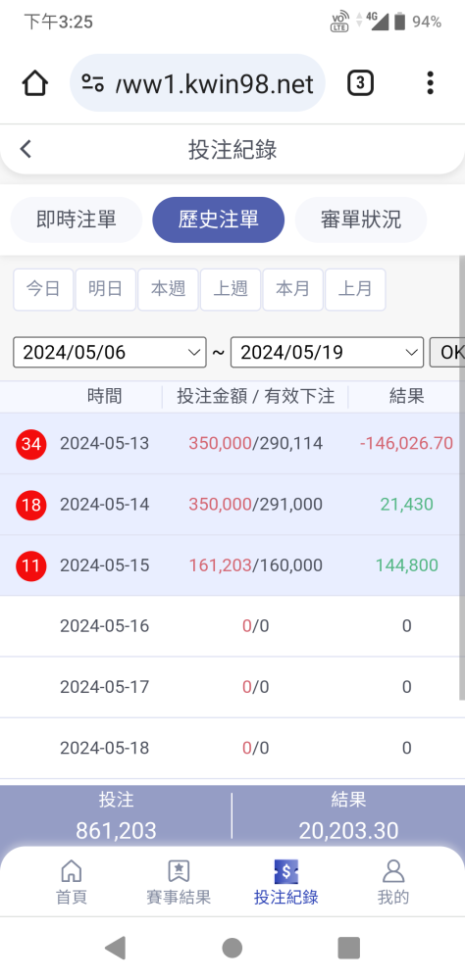Open 我的 profile in bottom navigation
The height and width of the screenshot is (980, 465).
pyautogui.click(x=393, y=882)
